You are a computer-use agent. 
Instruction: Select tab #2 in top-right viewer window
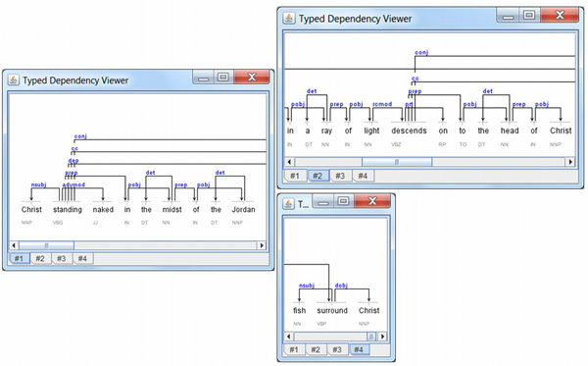coord(318,176)
